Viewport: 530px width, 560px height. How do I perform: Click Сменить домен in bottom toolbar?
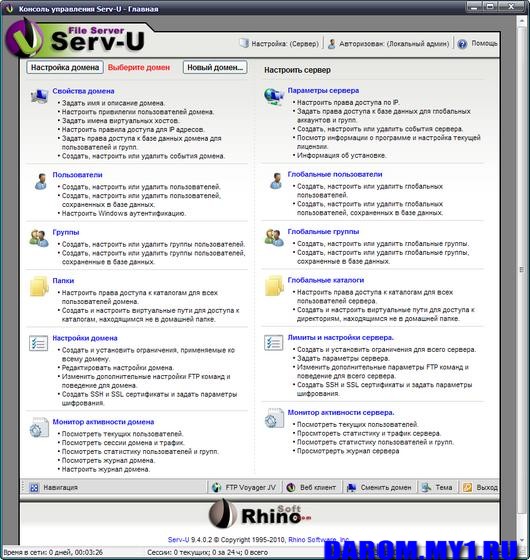[379, 488]
